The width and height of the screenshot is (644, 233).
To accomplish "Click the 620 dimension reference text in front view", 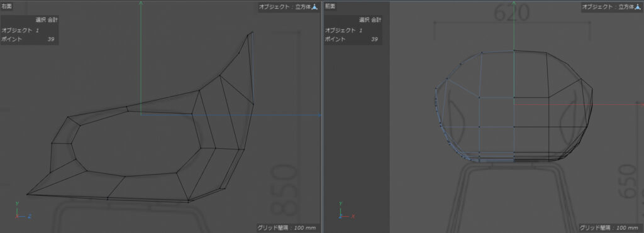I will coord(511,14).
